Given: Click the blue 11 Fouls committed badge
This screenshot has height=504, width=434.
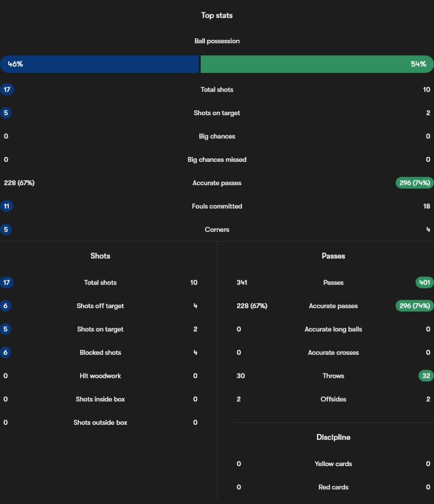Looking at the screenshot, I should tap(6, 206).
